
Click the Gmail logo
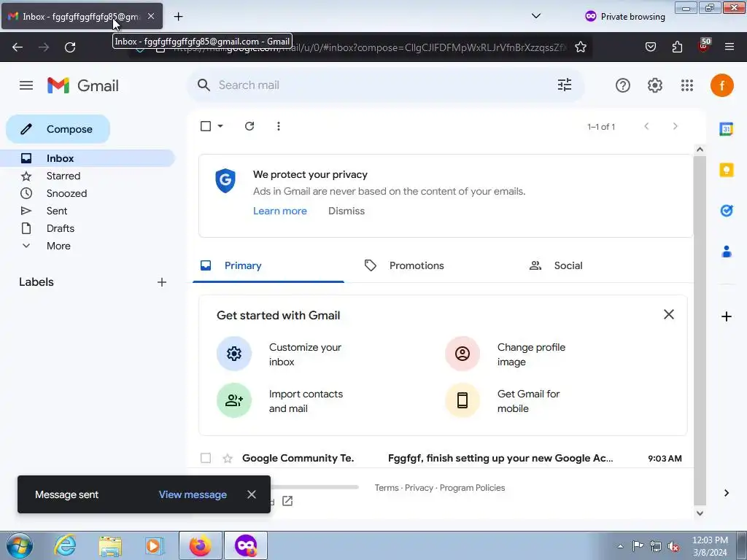[83, 85]
